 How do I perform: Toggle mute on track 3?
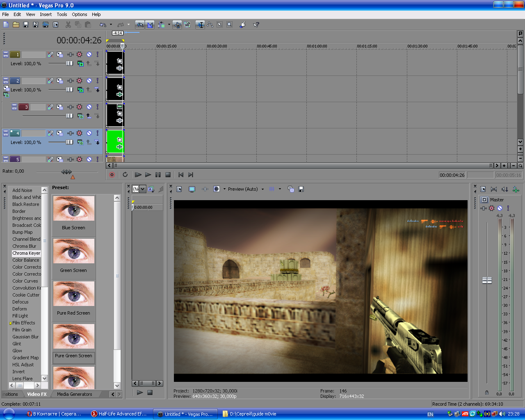click(x=89, y=107)
